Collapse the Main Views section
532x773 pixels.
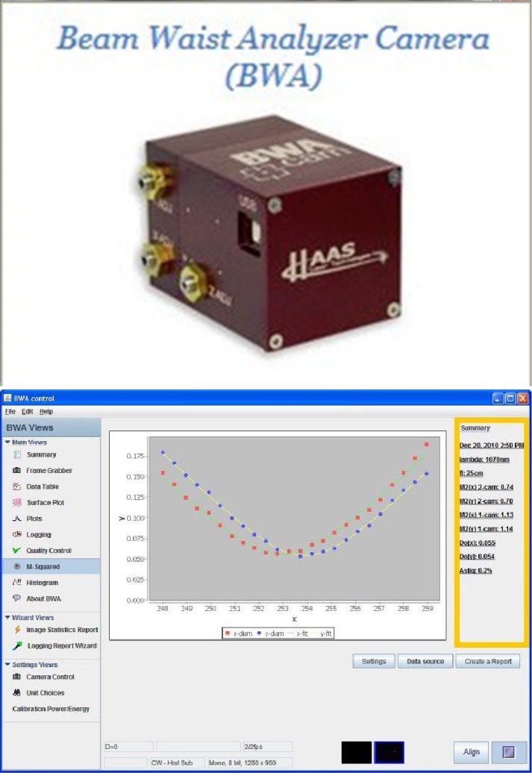(x=7, y=442)
